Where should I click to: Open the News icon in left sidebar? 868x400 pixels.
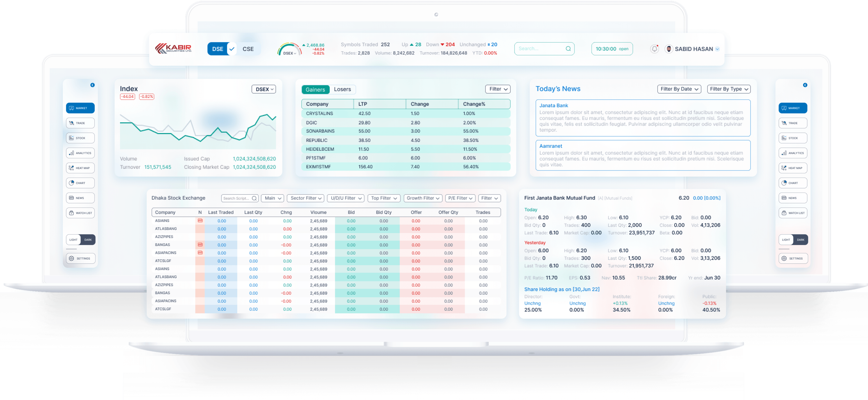[71, 198]
